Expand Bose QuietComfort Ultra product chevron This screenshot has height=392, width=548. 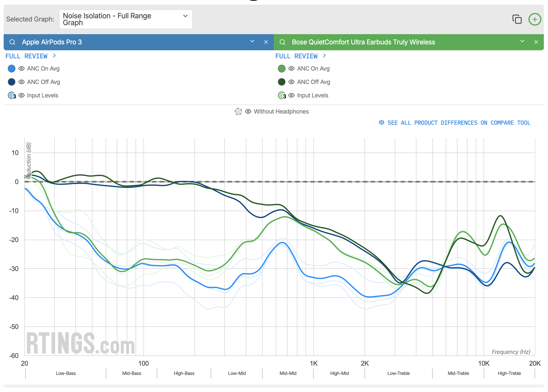(522, 41)
